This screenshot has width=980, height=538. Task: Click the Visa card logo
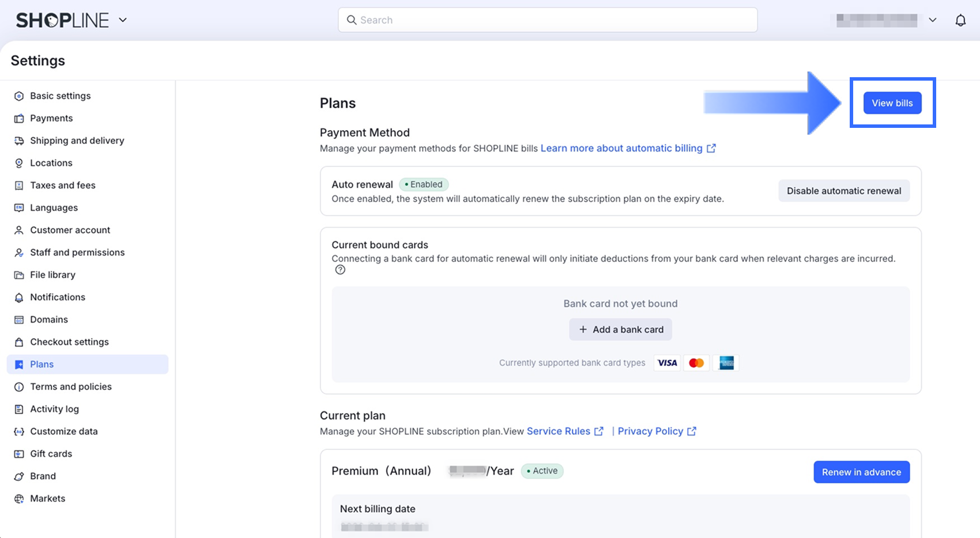pyautogui.click(x=667, y=363)
